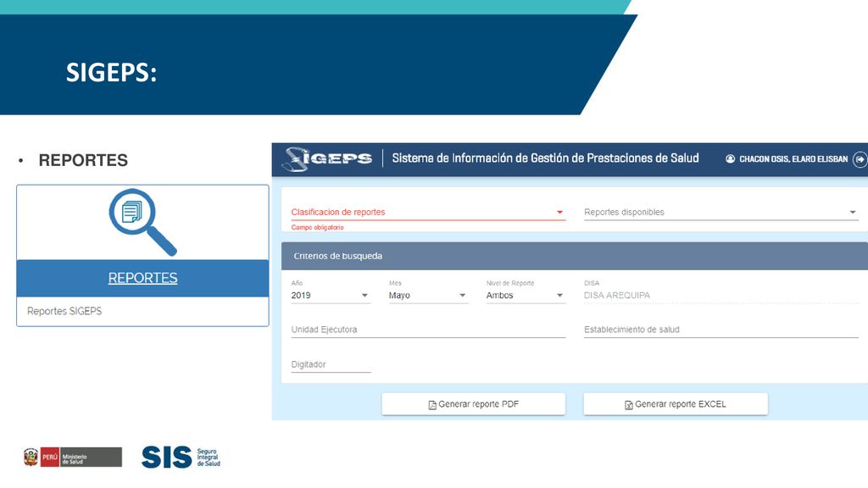
Task: Click the Reportes SIGEPS text entry
Action: click(x=64, y=311)
